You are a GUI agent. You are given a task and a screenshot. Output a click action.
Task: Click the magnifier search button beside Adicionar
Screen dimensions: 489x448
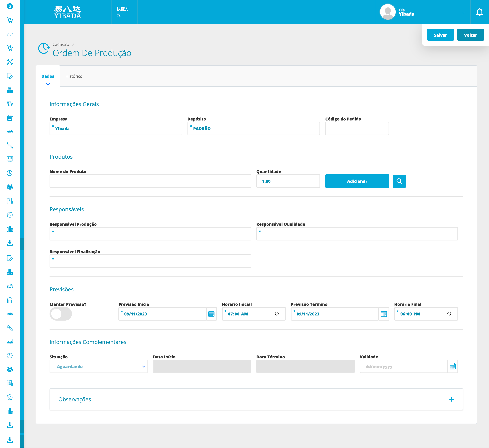pyautogui.click(x=399, y=181)
